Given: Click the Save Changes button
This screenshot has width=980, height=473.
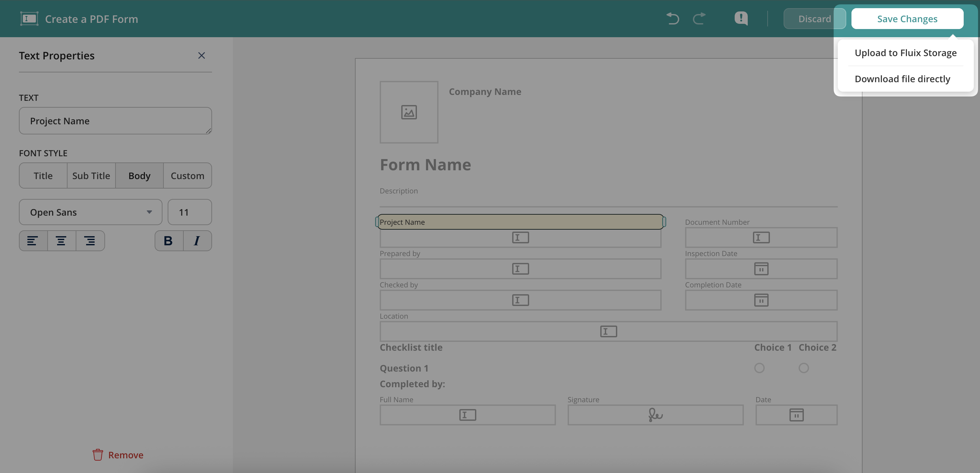Looking at the screenshot, I should [x=907, y=19].
